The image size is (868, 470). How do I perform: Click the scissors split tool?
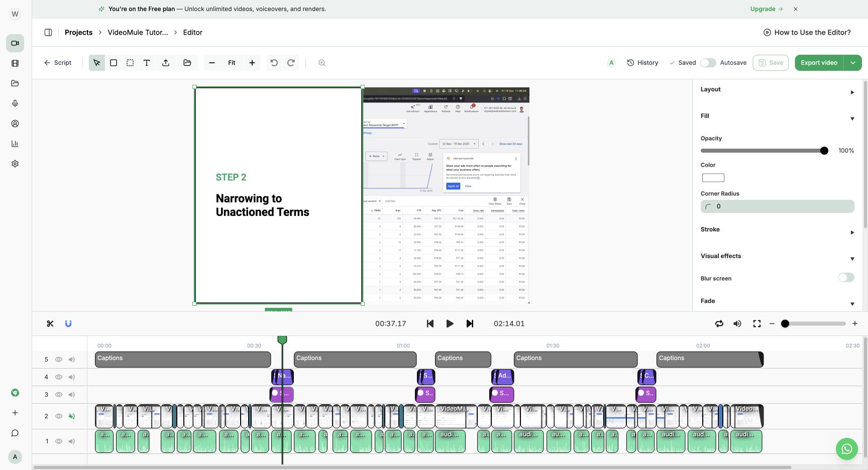pyautogui.click(x=50, y=324)
